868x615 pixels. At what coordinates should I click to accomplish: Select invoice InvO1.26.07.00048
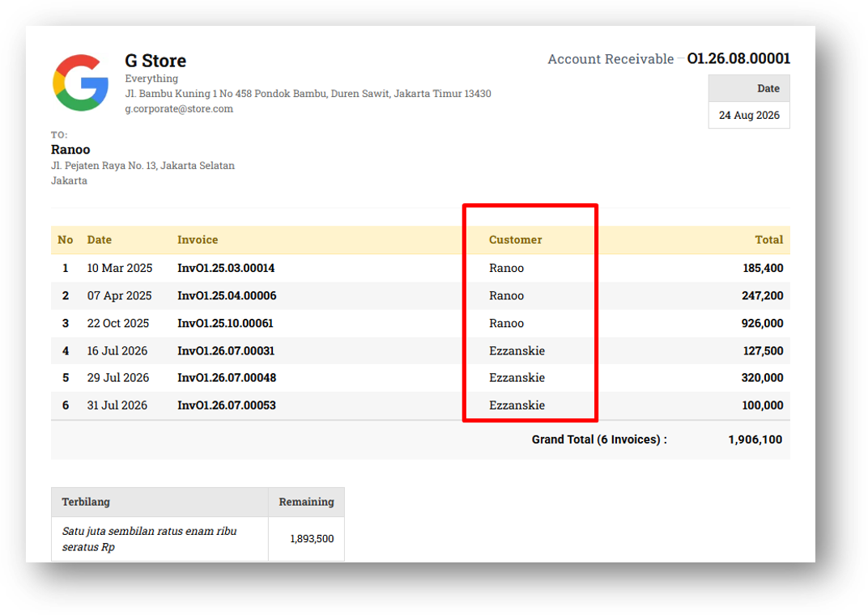(227, 378)
